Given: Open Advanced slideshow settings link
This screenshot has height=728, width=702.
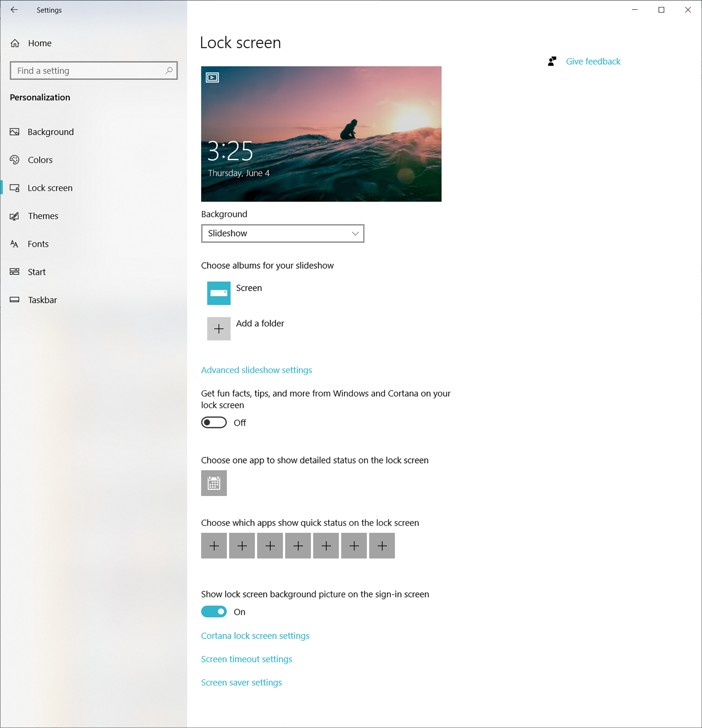Looking at the screenshot, I should point(256,370).
